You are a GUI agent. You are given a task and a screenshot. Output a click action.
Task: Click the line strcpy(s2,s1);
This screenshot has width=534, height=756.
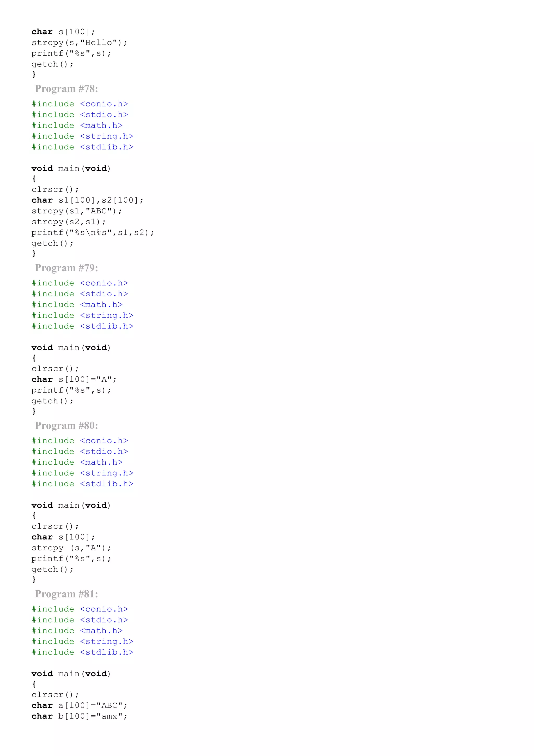68,222
